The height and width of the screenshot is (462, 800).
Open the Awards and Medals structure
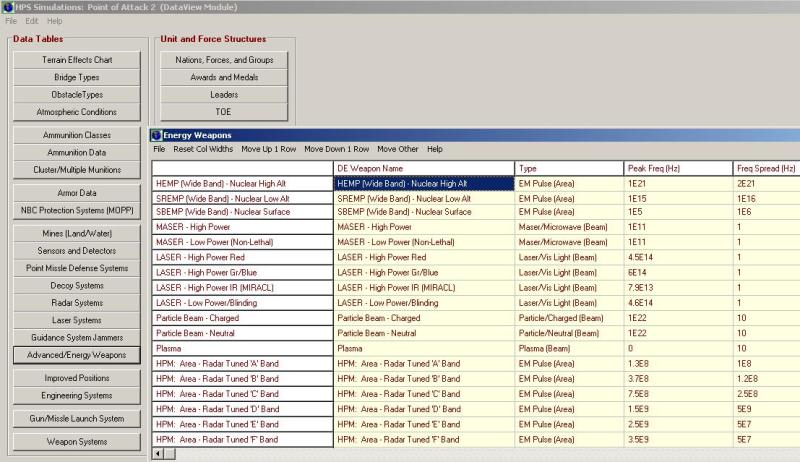(224, 77)
